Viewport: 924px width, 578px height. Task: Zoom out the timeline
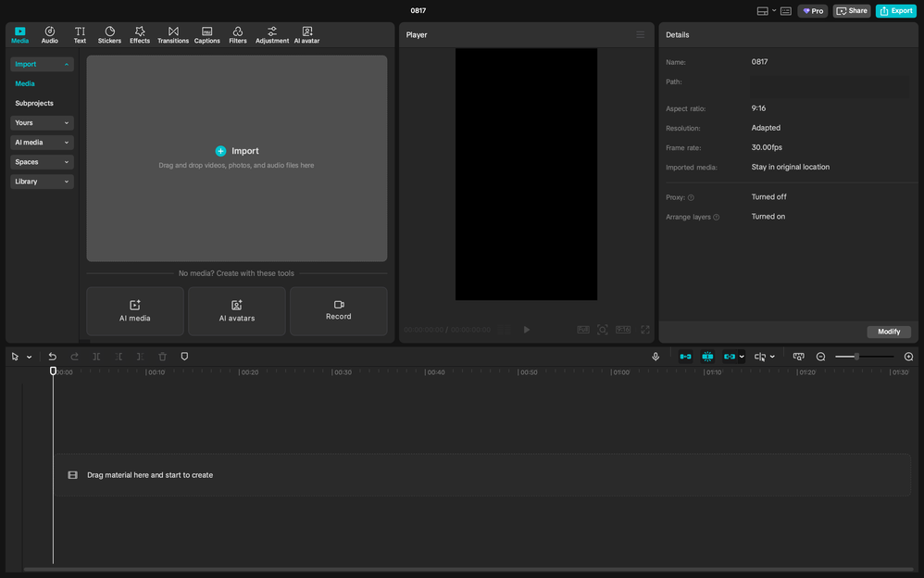coord(820,357)
